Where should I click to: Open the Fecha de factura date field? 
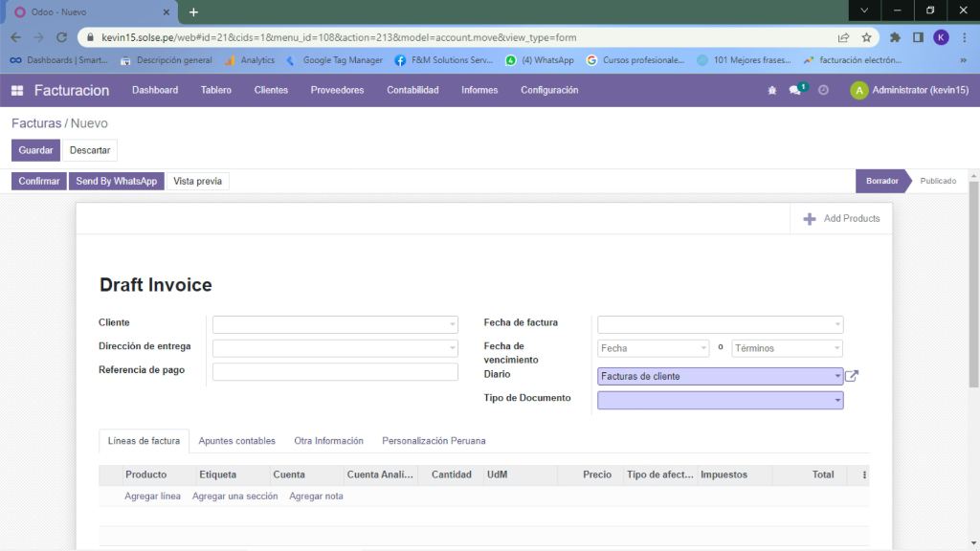pos(720,324)
